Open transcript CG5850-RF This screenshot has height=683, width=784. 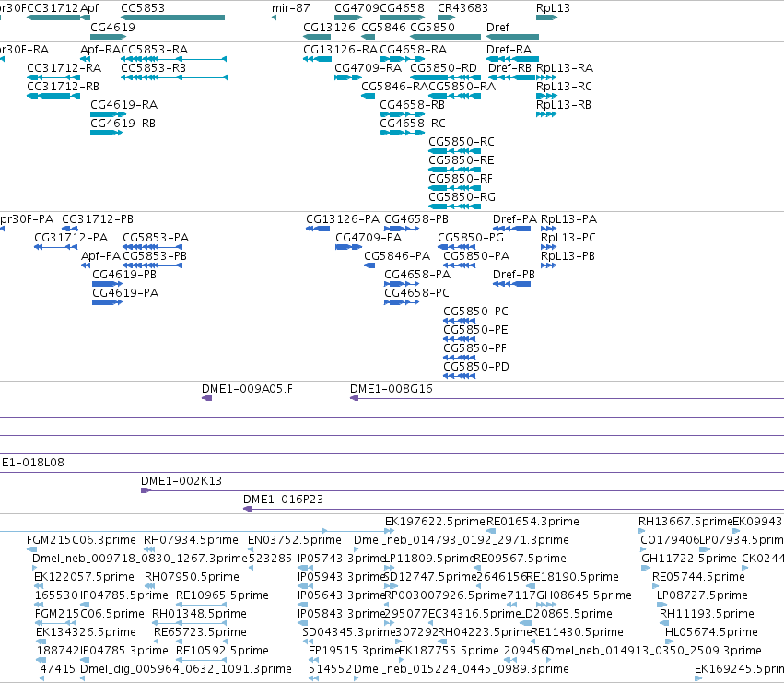tap(461, 179)
